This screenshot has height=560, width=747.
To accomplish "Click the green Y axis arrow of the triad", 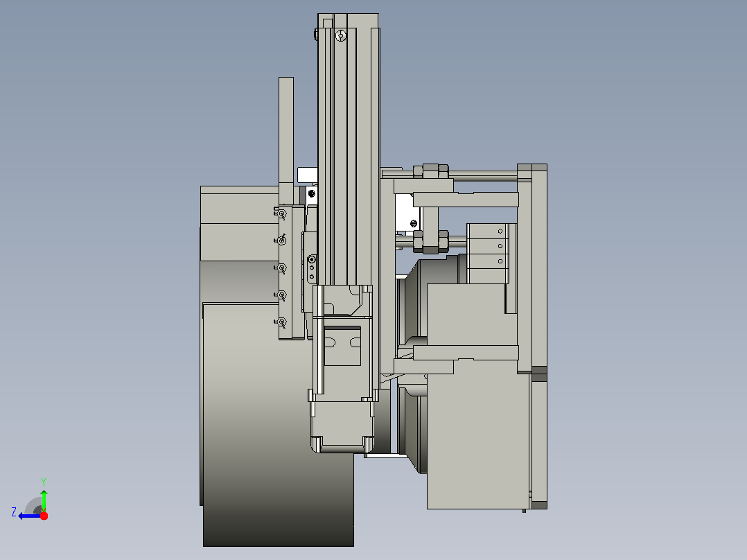I will 44,500.
